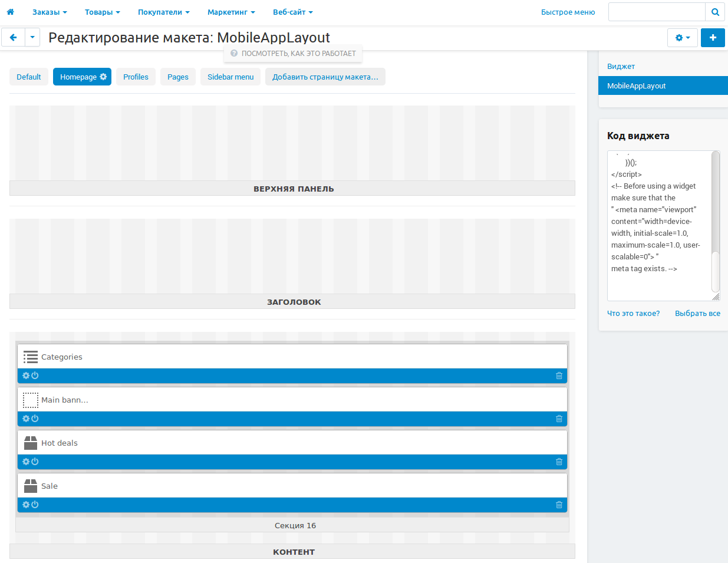Switch to the Profiles layout tab
The height and width of the screenshot is (563, 728).
tap(136, 77)
